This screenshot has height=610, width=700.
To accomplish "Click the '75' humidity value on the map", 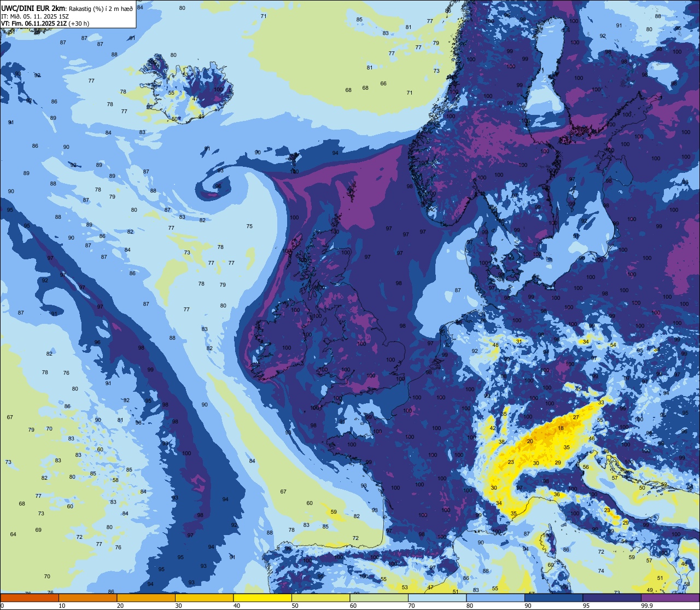I will pyautogui.click(x=249, y=226).
